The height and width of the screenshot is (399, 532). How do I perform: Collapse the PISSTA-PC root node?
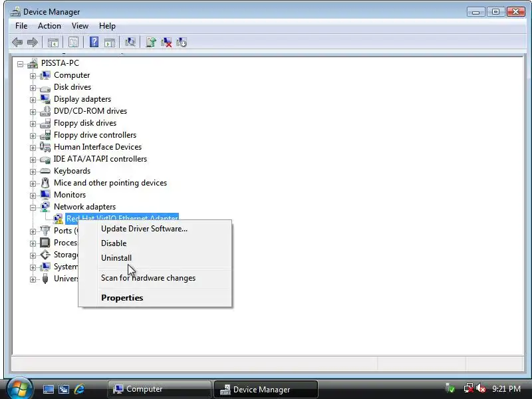tap(21, 64)
